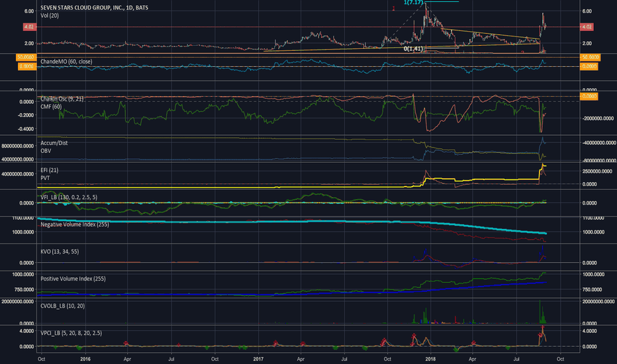The height and width of the screenshot is (364, 617).
Task: Click the KVO (13, 34, 55) label
Action: pos(60,251)
